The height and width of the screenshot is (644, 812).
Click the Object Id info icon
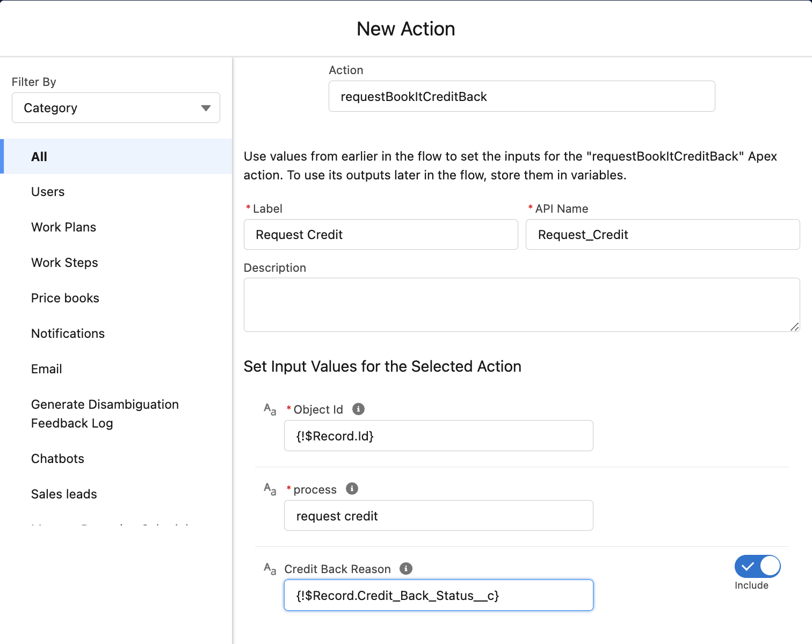358,409
